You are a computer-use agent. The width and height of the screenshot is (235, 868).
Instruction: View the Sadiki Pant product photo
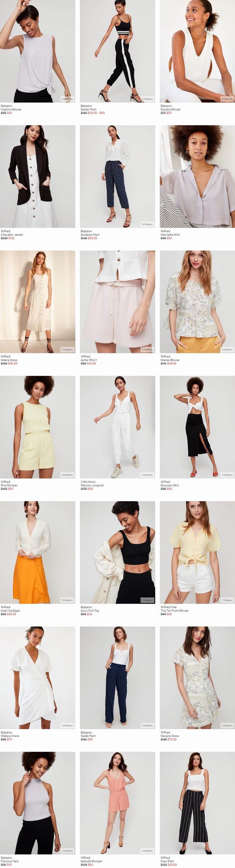117,678
